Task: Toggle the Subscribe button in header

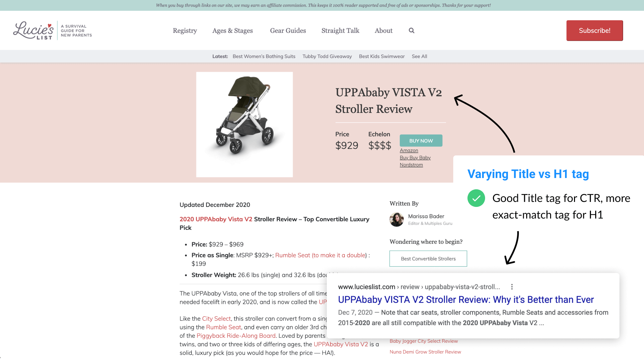Action: [594, 31]
